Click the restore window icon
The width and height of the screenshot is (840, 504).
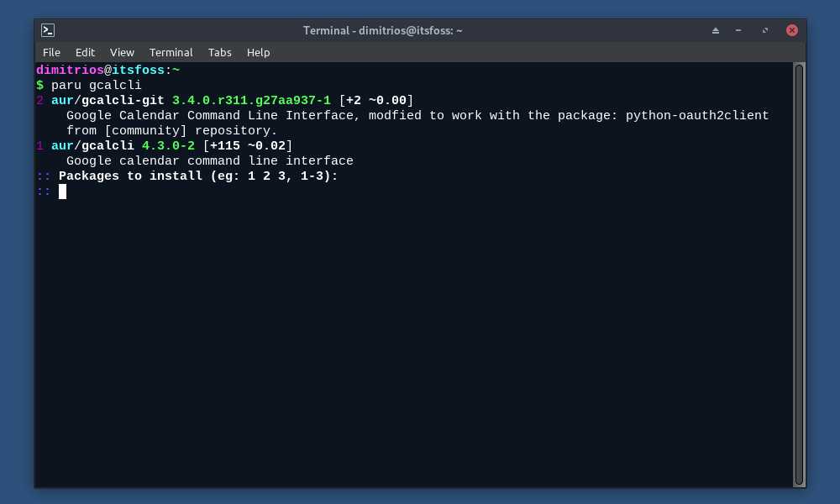click(x=764, y=30)
